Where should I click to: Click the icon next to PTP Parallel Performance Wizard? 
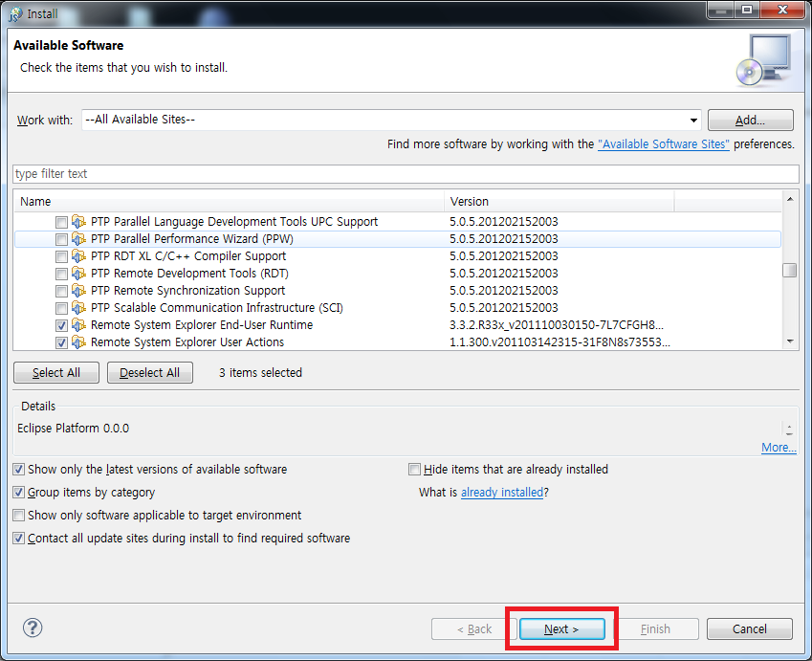(x=78, y=239)
